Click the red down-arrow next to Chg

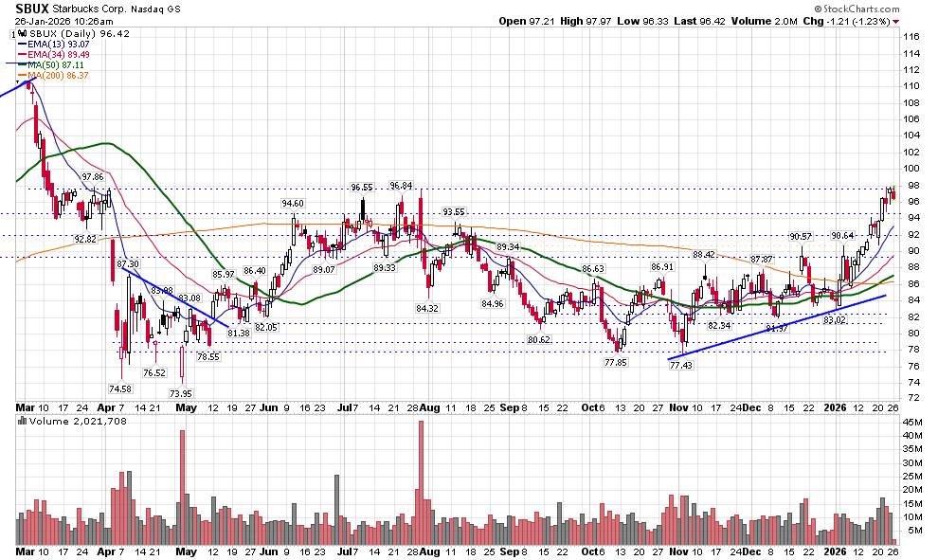click(x=895, y=21)
